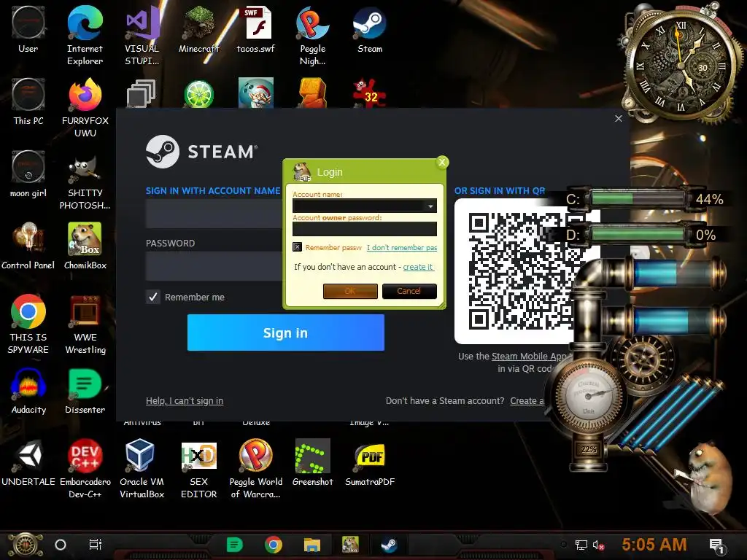Open the THIS IS SPYWARE Chrome shortcut
The image size is (747, 560).
(28, 324)
